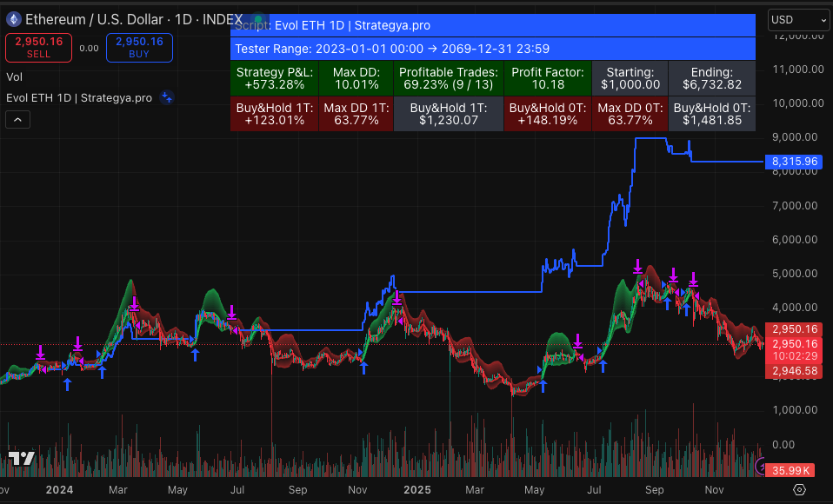Click the 0.00 spread value between Sell and Buy
This screenshot has width=833, height=504.
pyautogui.click(x=90, y=49)
